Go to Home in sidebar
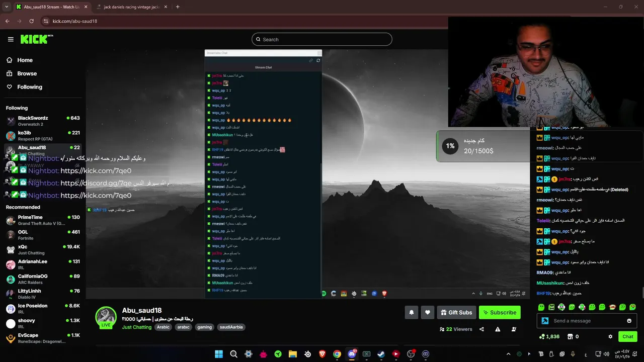Viewport: 644px width, 362px height. click(25, 60)
